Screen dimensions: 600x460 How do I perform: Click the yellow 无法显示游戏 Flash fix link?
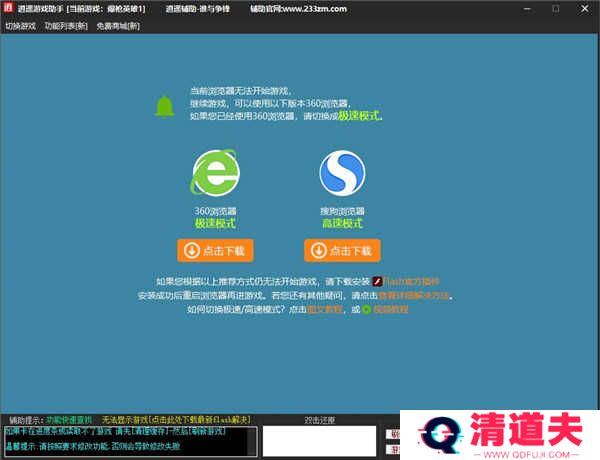(175, 420)
